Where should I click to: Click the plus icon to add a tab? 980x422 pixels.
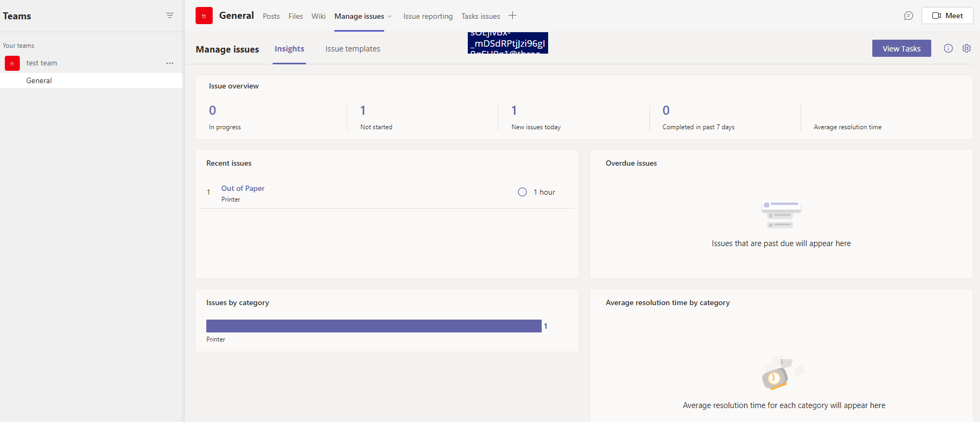click(x=513, y=16)
